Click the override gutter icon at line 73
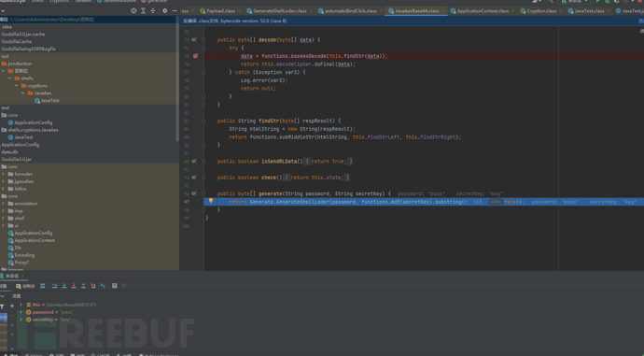The width and height of the screenshot is (644, 356). tap(194, 40)
